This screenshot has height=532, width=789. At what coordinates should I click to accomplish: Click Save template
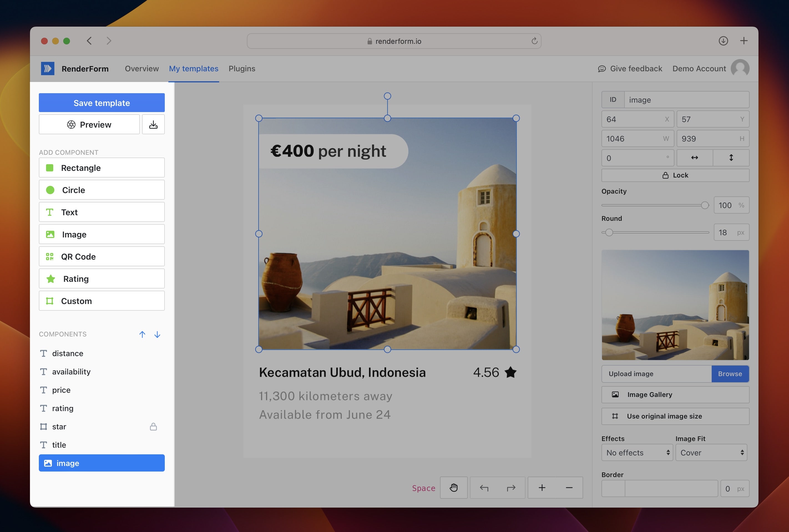point(102,103)
